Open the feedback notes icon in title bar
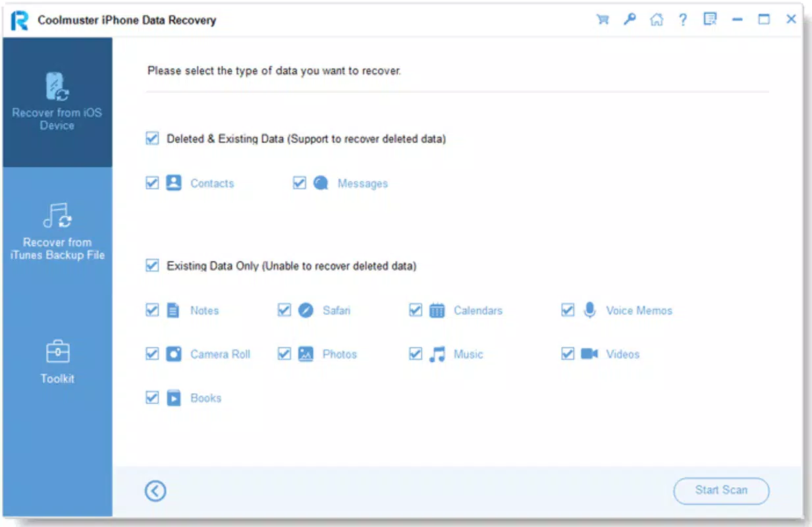The width and height of the screenshot is (812, 527). point(710,20)
